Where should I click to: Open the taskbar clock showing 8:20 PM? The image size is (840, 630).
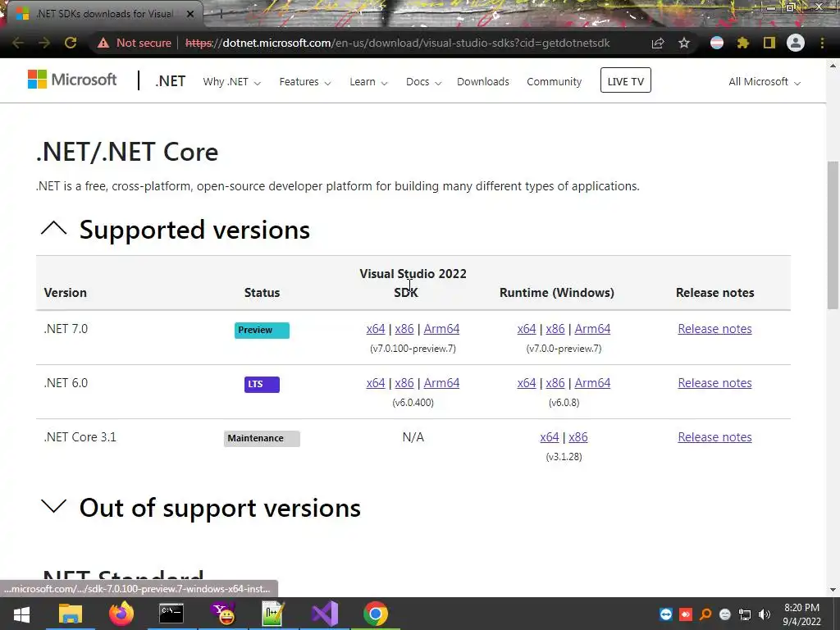(x=801, y=614)
